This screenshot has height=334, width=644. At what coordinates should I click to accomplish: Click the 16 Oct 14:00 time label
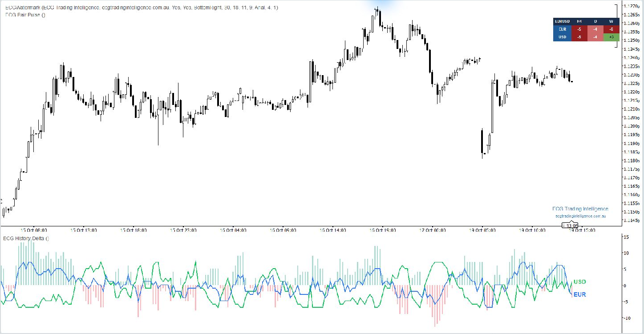coord(333,230)
